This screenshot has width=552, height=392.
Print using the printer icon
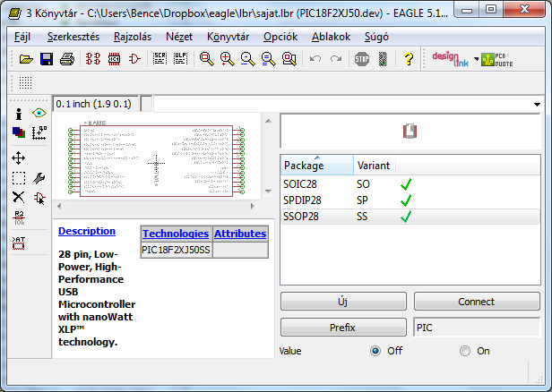67,59
